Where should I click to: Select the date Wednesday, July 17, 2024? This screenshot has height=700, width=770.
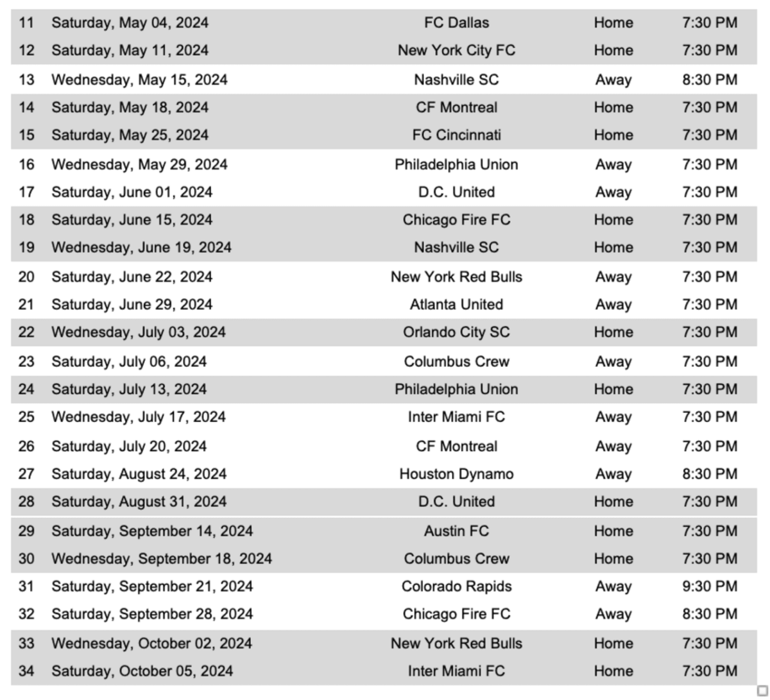(x=138, y=417)
